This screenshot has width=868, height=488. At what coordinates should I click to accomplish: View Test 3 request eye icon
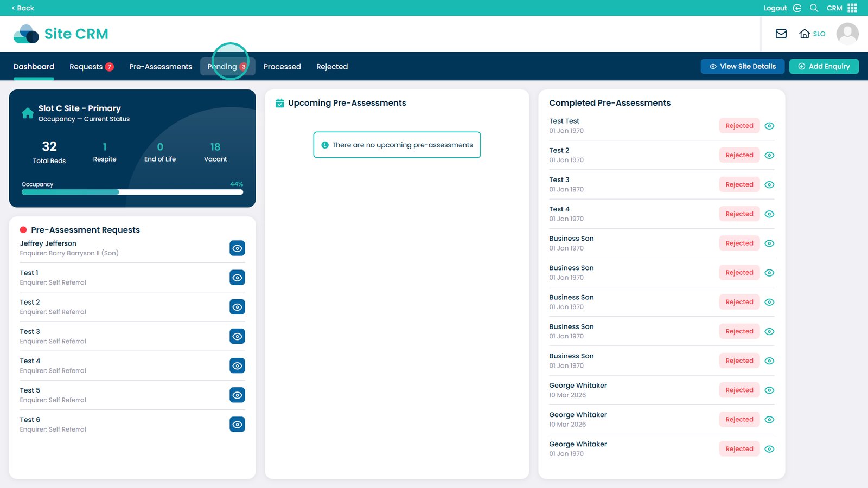[x=237, y=336]
